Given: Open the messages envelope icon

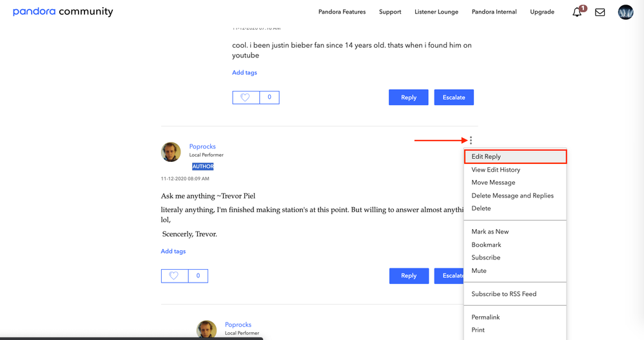Looking at the screenshot, I should coord(600,12).
